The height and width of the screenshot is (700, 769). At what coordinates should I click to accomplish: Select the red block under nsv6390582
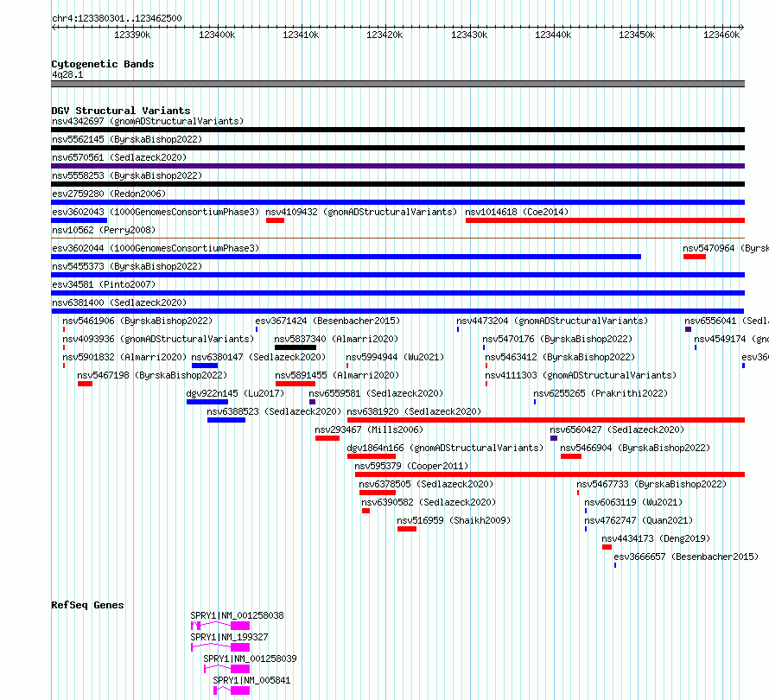(x=365, y=511)
